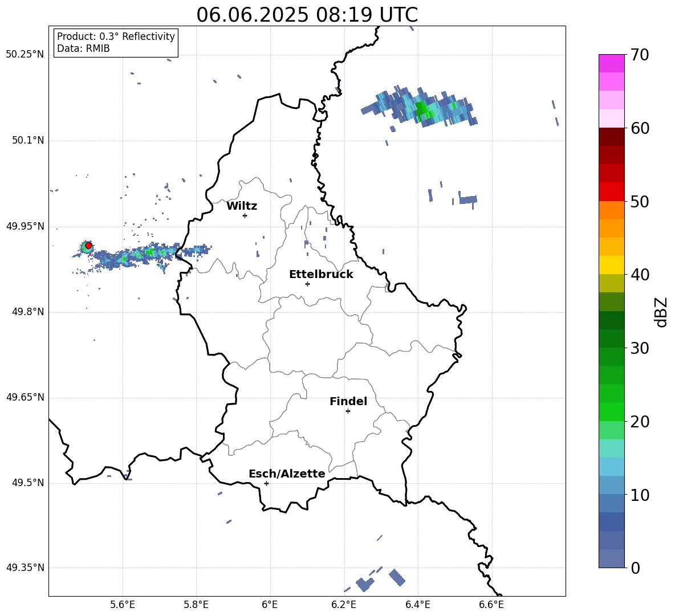Click the 5.8°E longitude label
675x616 pixels.
coord(196,605)
